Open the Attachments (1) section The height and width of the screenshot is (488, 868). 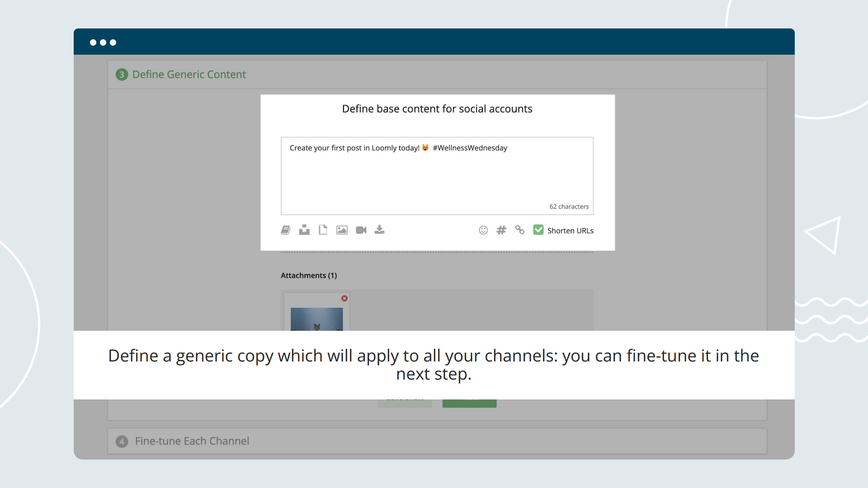coord(309,275)
